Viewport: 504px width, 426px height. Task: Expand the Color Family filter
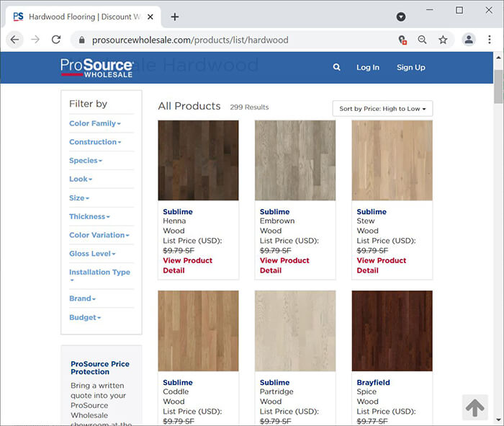pyautogui.click(x=95, y=123)
